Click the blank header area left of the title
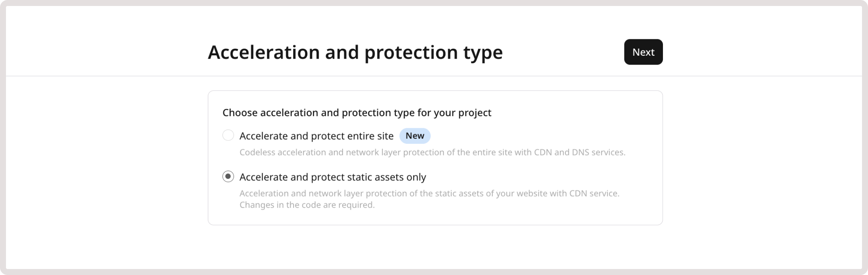868x275 pixels. [105, 52]
